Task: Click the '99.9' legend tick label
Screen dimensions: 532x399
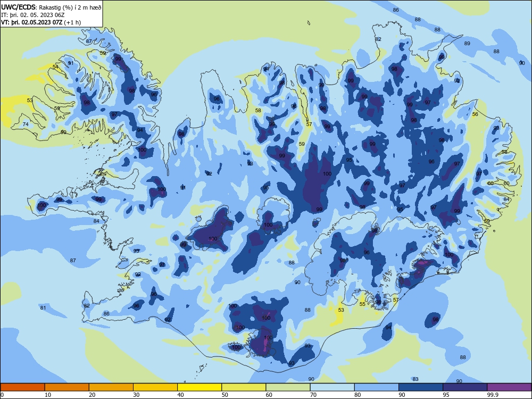Action: pyautogui.click(x=493, y=395)
